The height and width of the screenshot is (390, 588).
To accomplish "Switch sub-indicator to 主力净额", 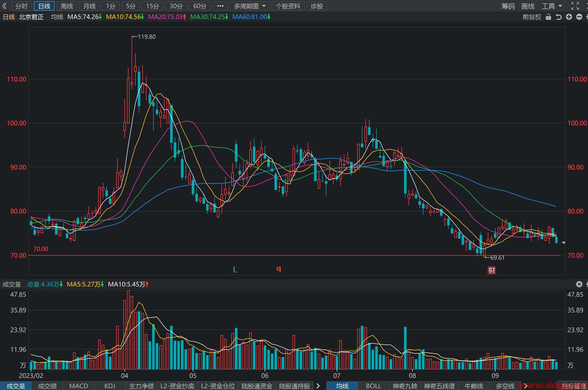I will [x=141, y=386].
